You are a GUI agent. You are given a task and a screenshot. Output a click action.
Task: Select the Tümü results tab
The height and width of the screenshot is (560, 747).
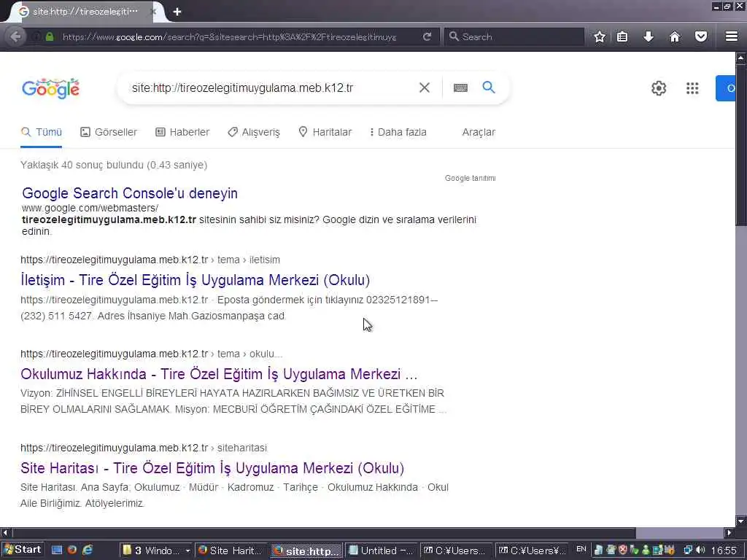coord(42,133)
